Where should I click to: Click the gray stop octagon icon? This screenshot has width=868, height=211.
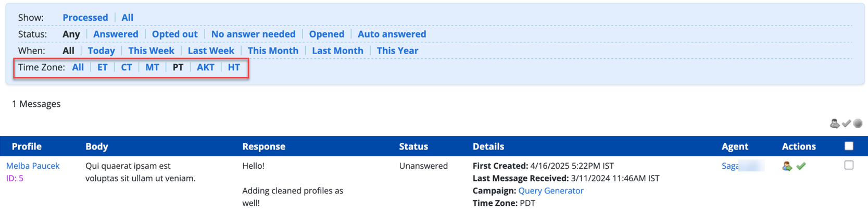tap(858, 123)
